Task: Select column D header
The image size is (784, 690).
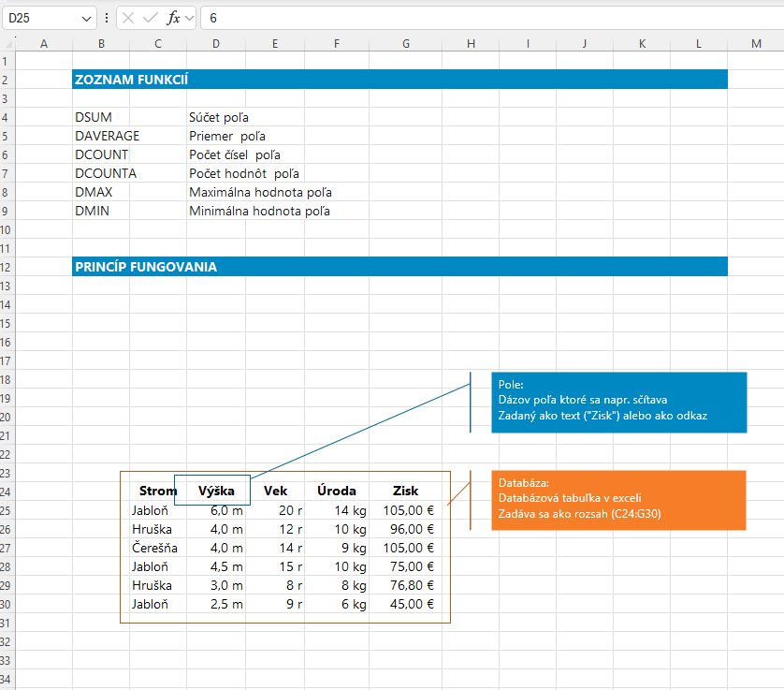Action: (215, 42)
